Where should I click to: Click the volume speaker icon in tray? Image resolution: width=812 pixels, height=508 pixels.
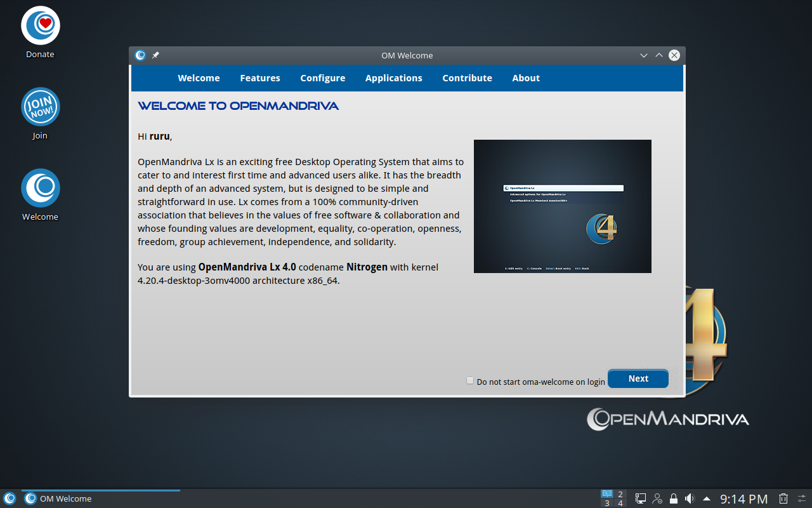[690, 498]
